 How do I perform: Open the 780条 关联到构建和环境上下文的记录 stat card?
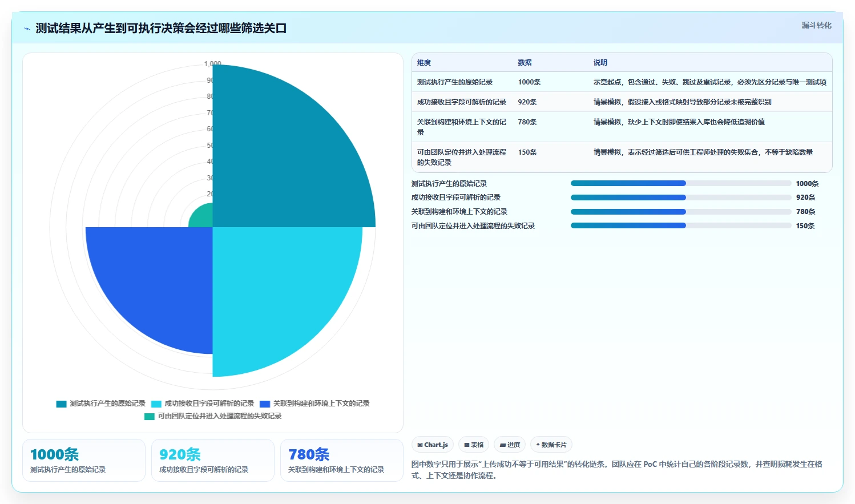click(342, 460)
